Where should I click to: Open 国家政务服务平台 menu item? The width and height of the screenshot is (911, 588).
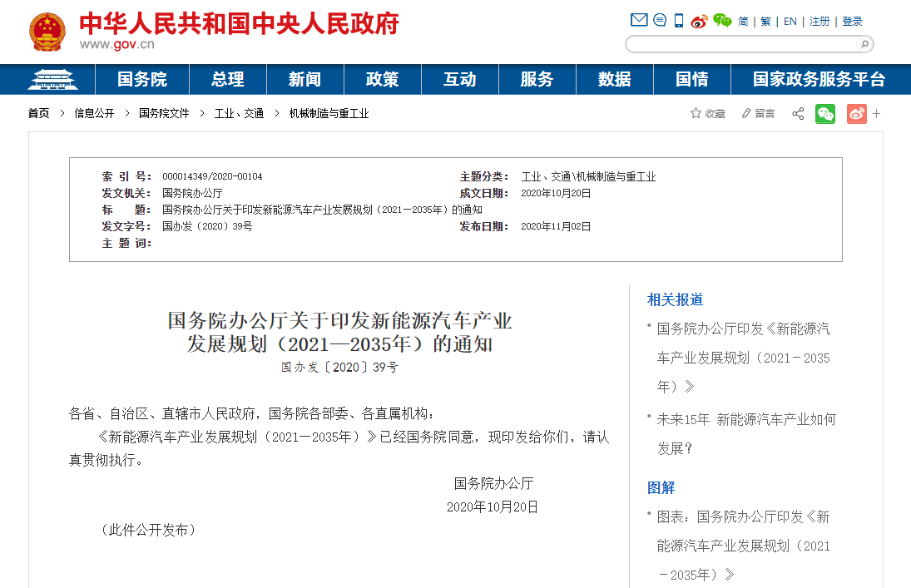[x=819, y=80]
